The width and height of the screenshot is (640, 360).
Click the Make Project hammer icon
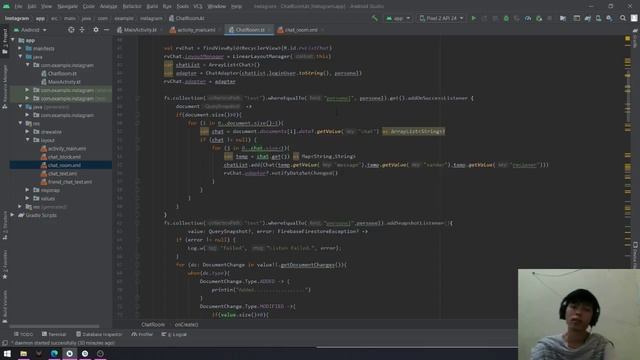pos(375,18)
